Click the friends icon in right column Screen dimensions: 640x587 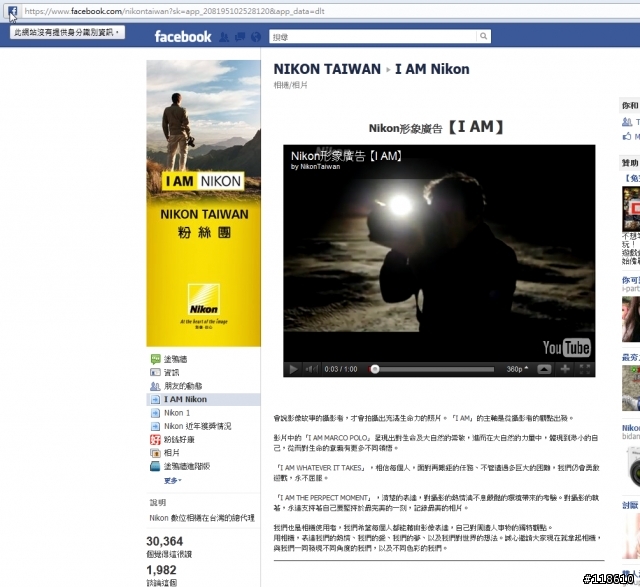point(627,121)
